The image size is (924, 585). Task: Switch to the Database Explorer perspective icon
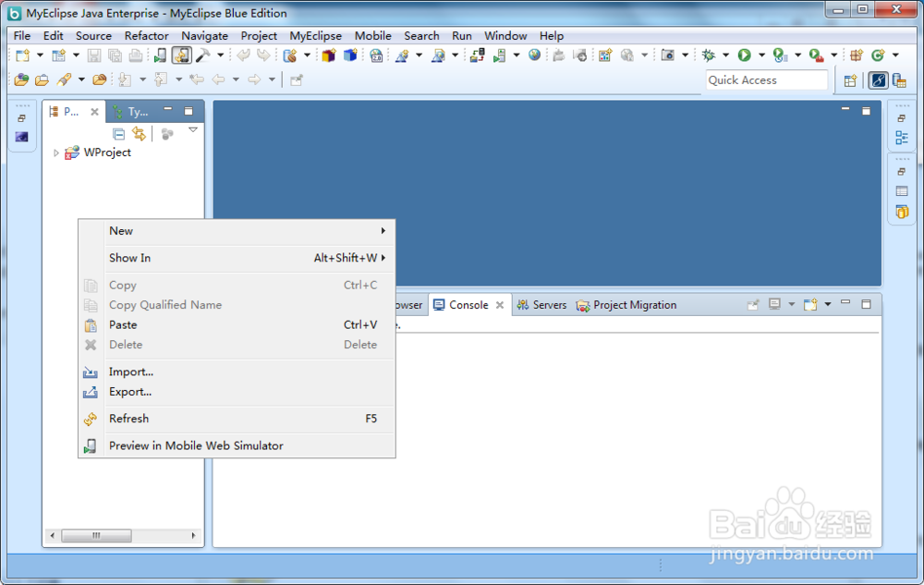[x=899, y=80]
